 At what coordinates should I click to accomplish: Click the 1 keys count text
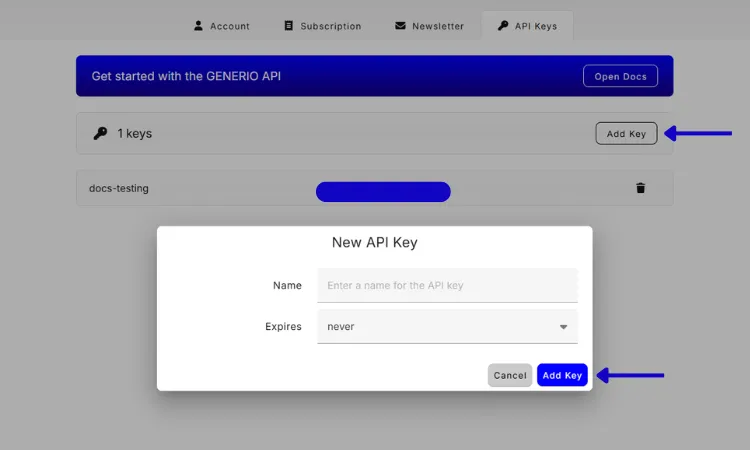coord(135,133)
